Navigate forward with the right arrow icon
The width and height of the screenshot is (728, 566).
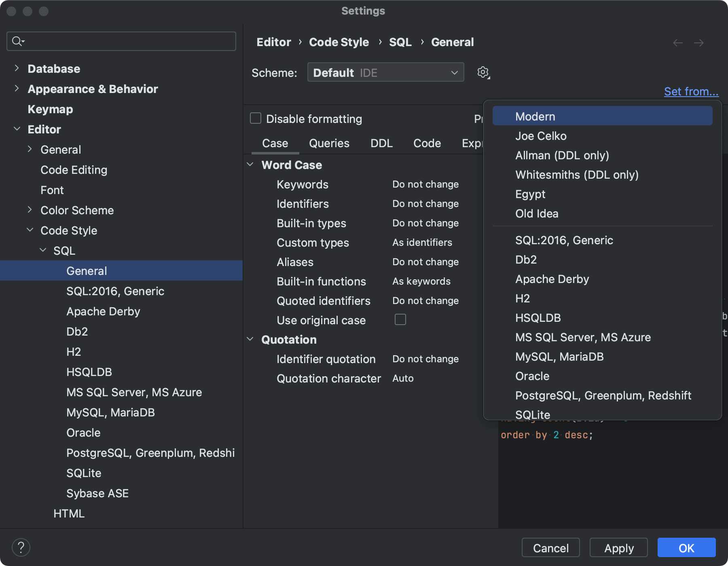pos(699,42)
